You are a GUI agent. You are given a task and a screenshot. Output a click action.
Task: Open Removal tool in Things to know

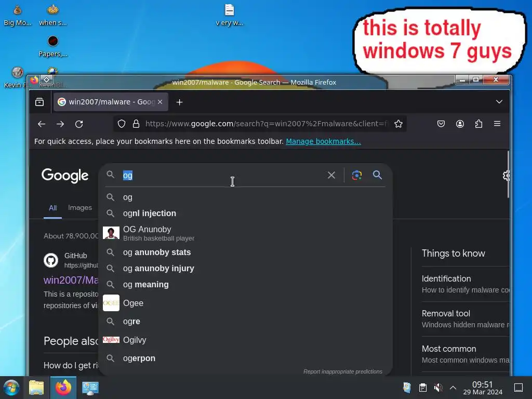pos(465,319)
